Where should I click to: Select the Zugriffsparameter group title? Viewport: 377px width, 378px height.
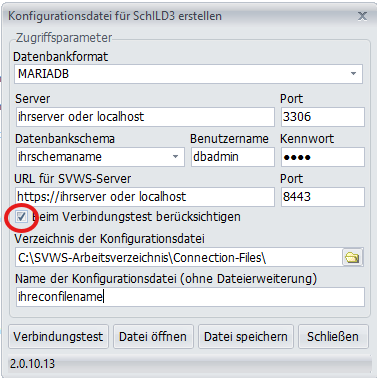[64, 38]
